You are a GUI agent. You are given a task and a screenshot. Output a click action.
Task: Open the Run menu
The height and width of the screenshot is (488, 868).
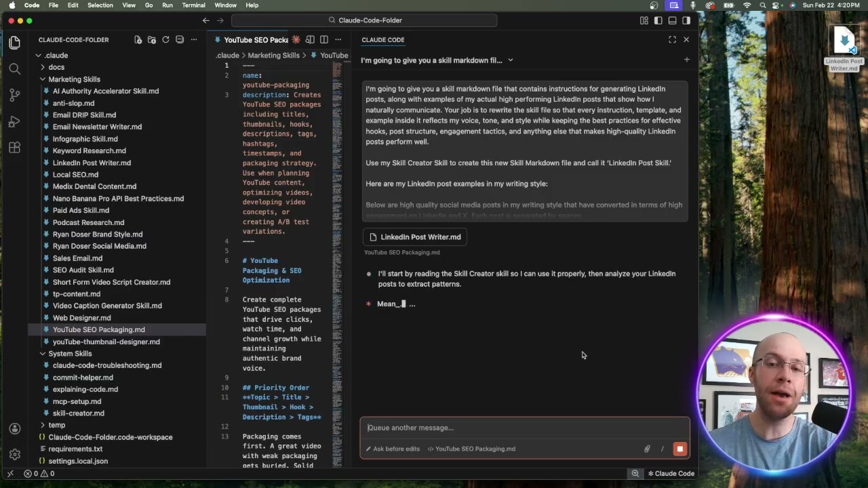tap(167, 5)
